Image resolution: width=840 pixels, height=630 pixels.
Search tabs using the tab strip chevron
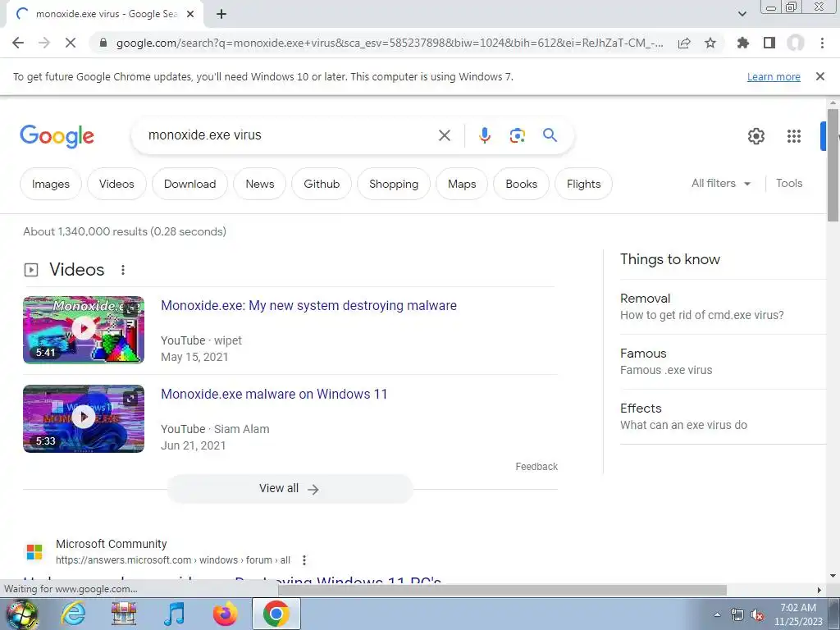[x=742, y=14]
